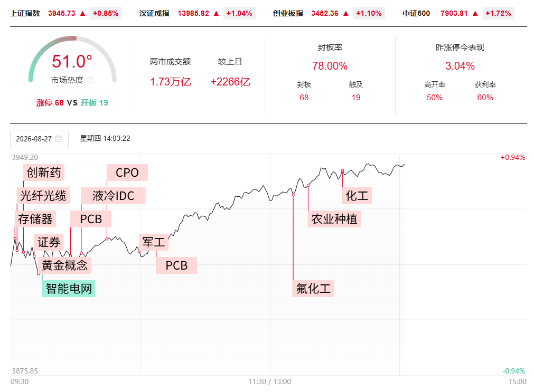Open the calendar icon in date field
This screenshot has width=534, height=392.
[x=59, y=139]
